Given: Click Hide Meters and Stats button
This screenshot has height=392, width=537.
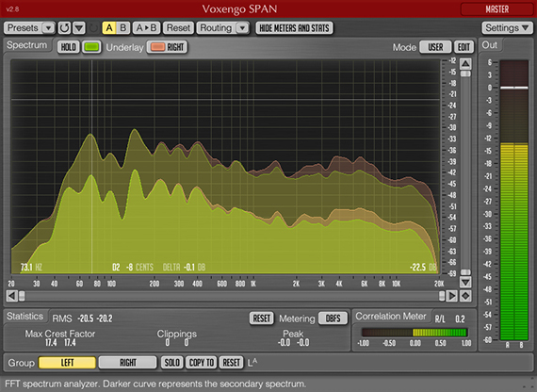Looking at the screenshot, I should point(294,27).
